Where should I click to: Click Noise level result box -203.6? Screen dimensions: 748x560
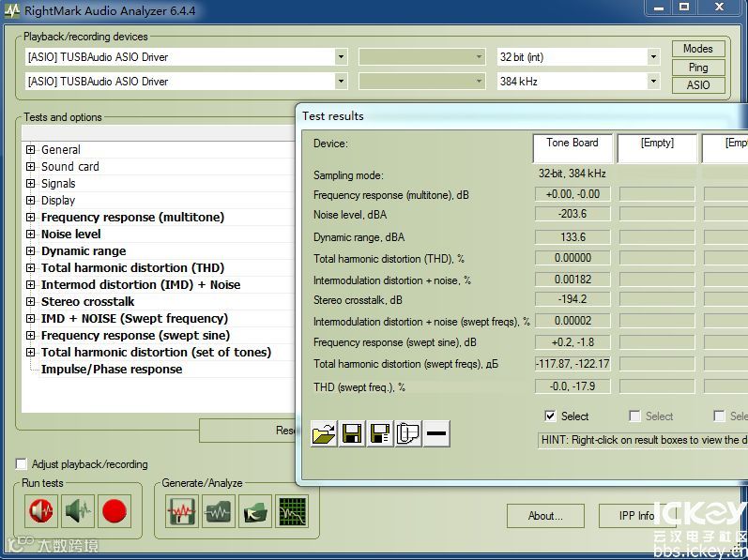click(x=572, y=214)
